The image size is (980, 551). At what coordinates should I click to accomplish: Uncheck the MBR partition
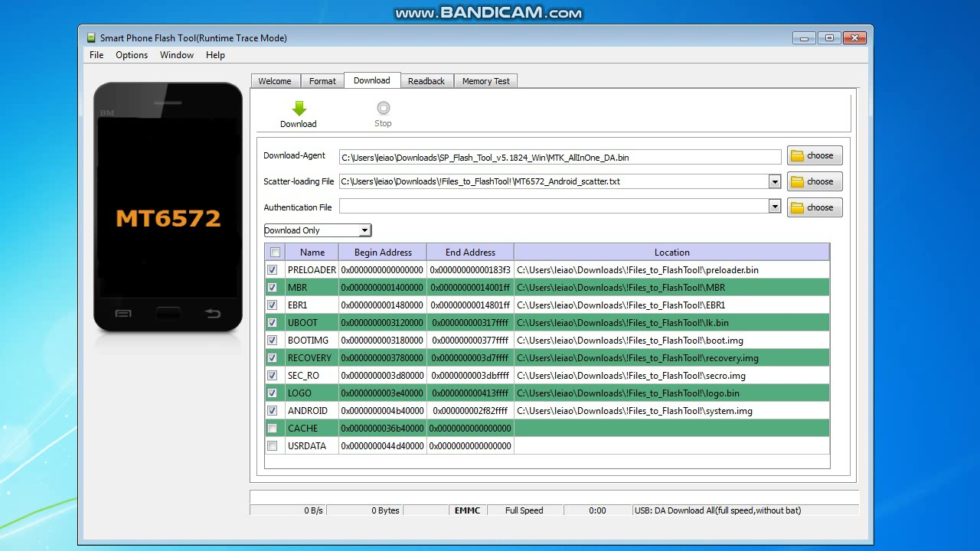pos(272,288)
